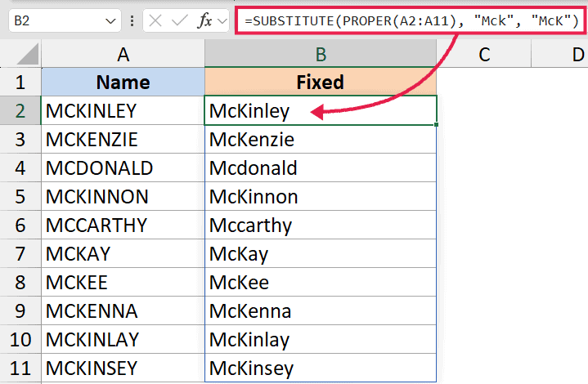The image size is (588, 384).
Task: Select row 7 header
Action: pos(20,253)
